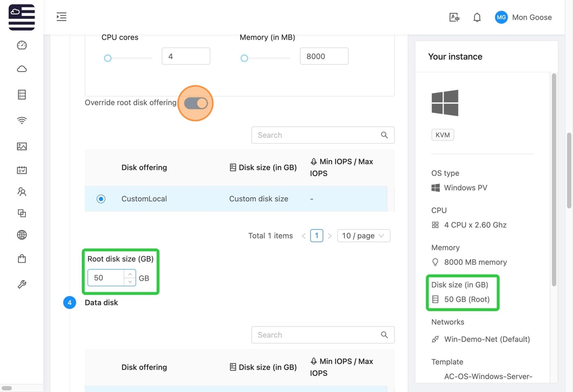This screenshot has height=392, width=573.
Task: Open the Mon Goose user menu
Action: coord(523,17)
